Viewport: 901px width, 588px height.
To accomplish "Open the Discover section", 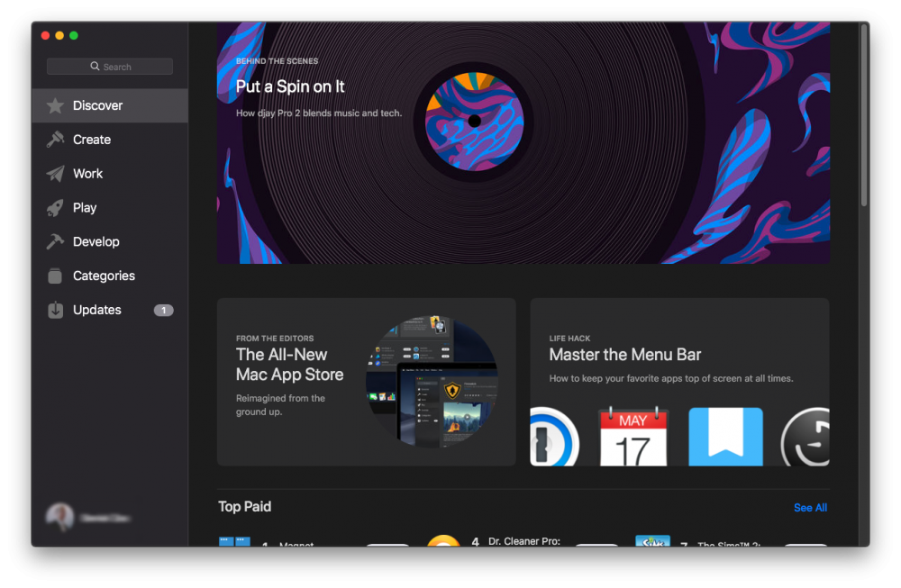I will [110, 105].
